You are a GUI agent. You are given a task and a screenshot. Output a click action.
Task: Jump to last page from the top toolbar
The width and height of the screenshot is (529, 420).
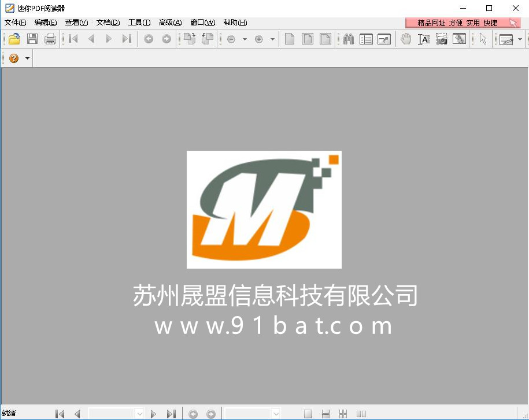127,39
